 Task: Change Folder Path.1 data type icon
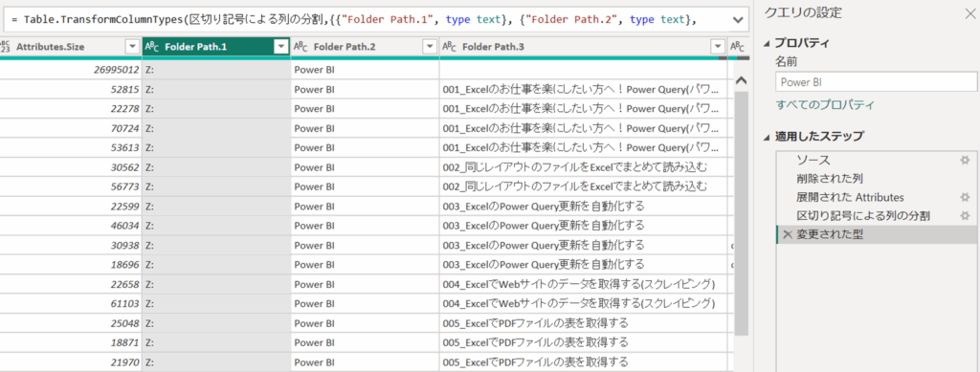click(152, 47)
